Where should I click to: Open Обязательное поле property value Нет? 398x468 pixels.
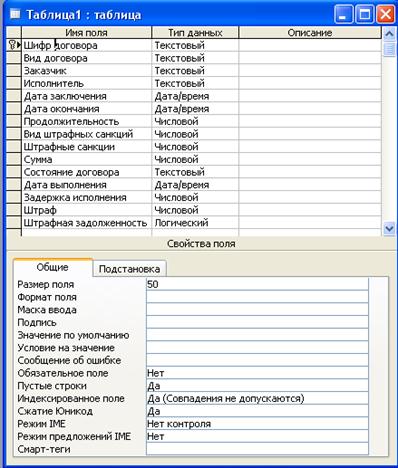pyautogui.click(x=257, y=373)
